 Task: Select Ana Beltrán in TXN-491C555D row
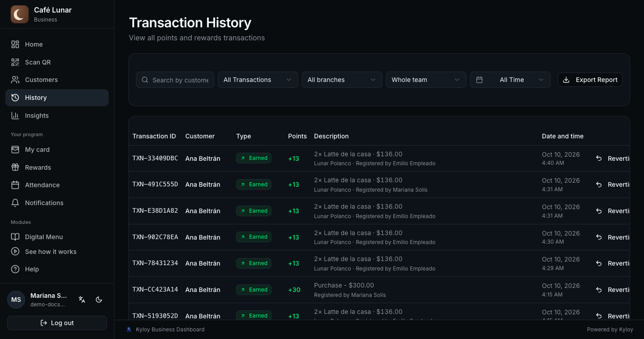pos(203,185)
